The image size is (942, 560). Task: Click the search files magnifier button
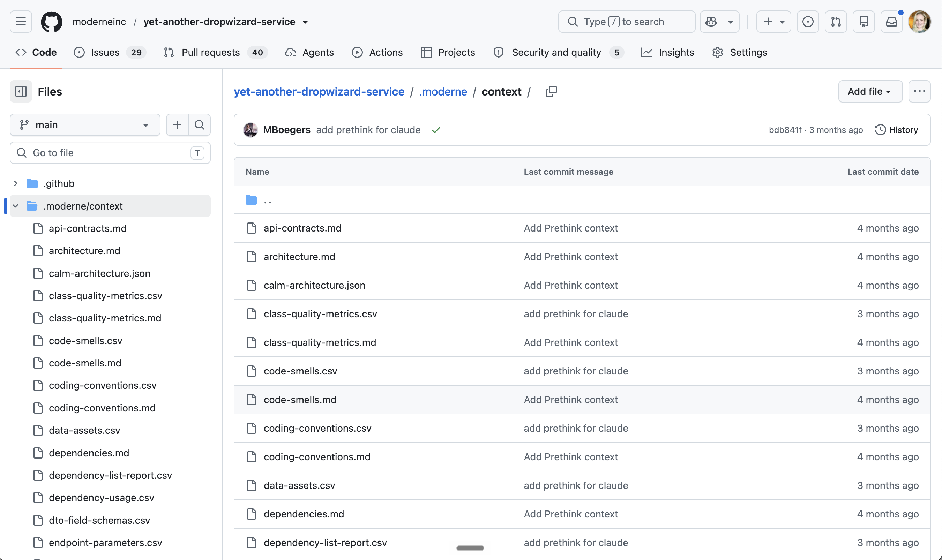[x=199, y=125]
